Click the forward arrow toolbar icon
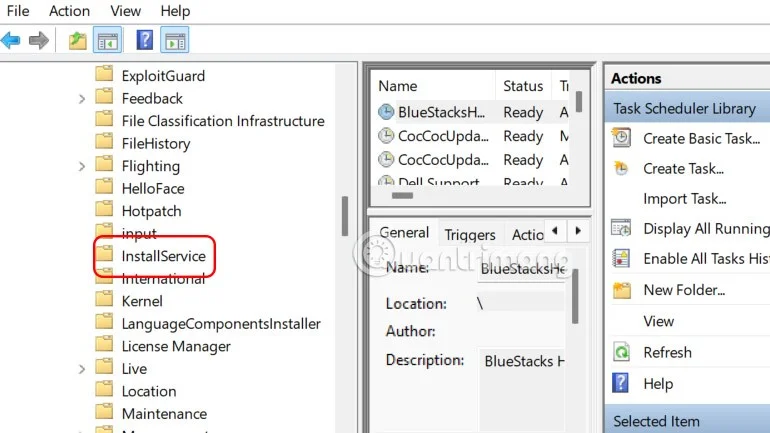The width and height of the screenshot is (770, 433). click(x=39, y=40)
